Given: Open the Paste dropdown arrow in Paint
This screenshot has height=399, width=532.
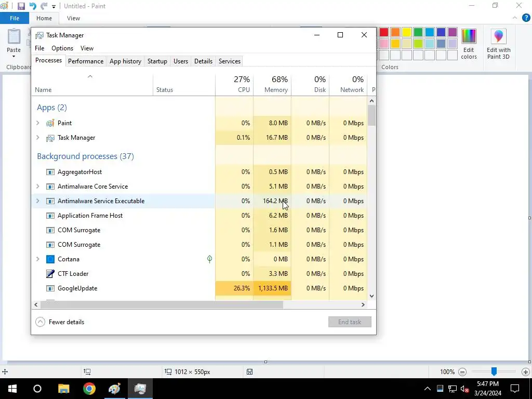Looking at the screenshot, I should (14, 56).
